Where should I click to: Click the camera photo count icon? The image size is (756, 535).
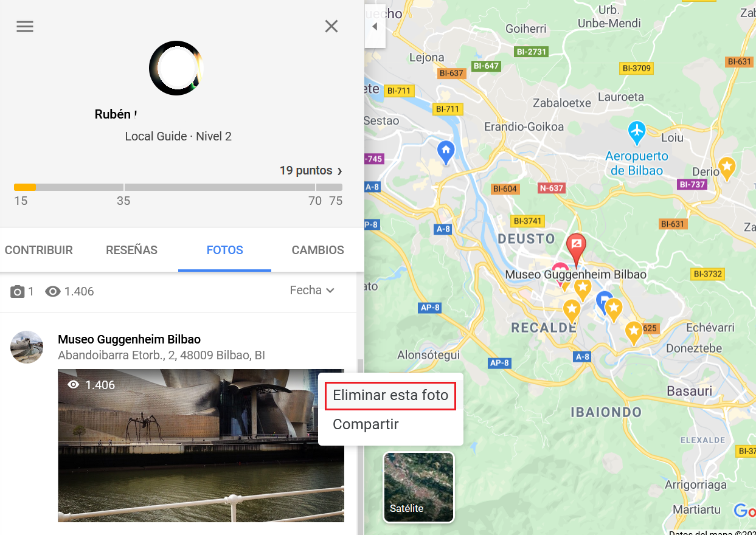[18, 292]
